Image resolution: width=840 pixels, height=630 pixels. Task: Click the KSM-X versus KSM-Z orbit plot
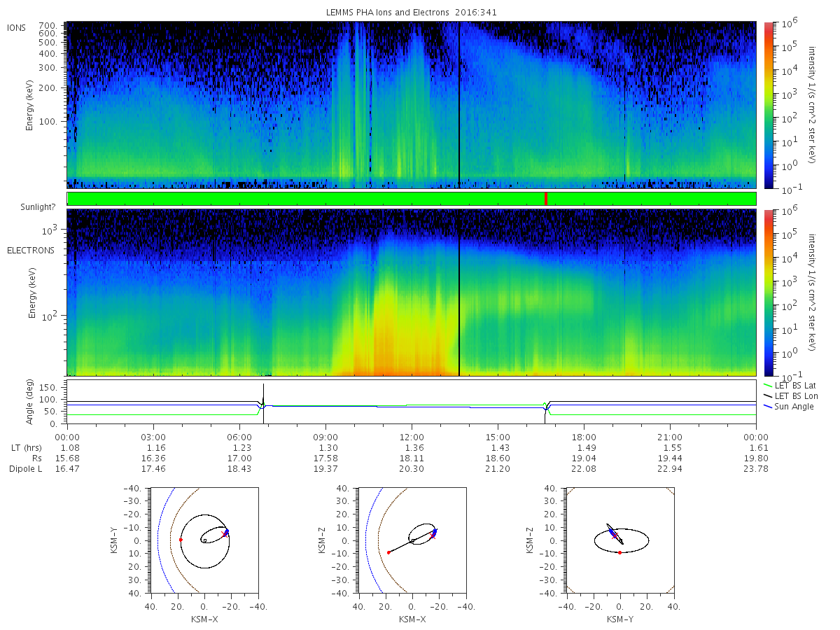(412, 540)
